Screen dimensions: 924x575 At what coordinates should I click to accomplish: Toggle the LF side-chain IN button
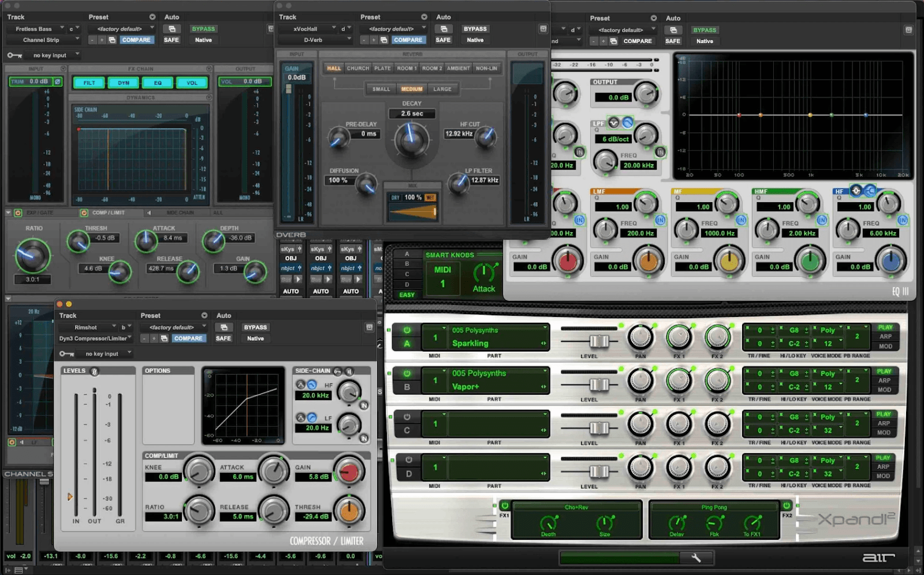(364, 439)
